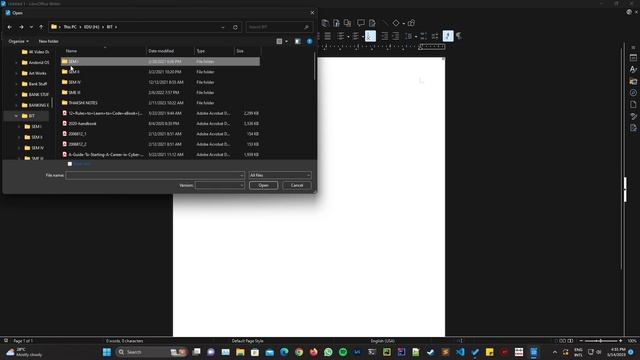The image size is (640, 360).
Task: Expand the address bar history dropdown
Action: coord(223,27)
